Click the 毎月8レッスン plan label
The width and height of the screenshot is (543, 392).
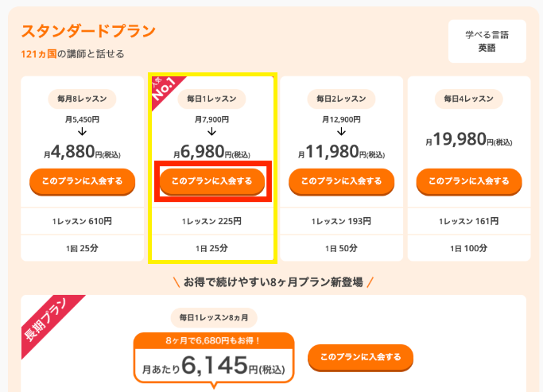click(82, 99)
